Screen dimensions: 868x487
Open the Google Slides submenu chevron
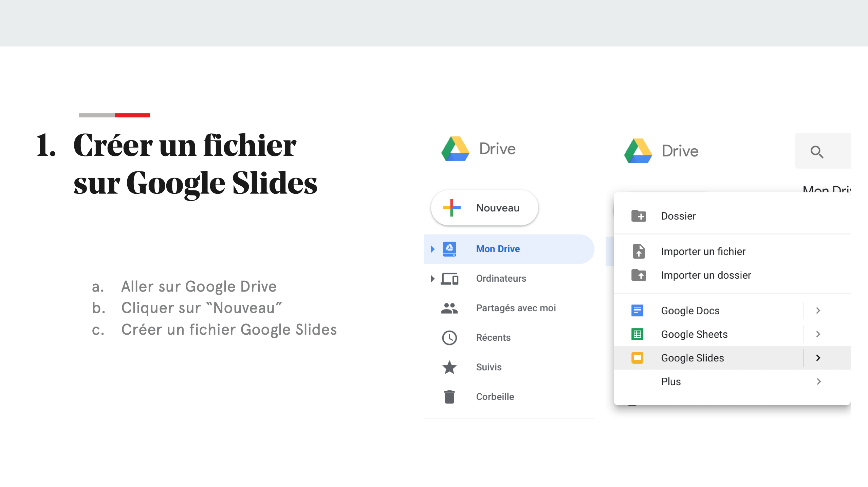pyautogui.click(x=818, y=358)
